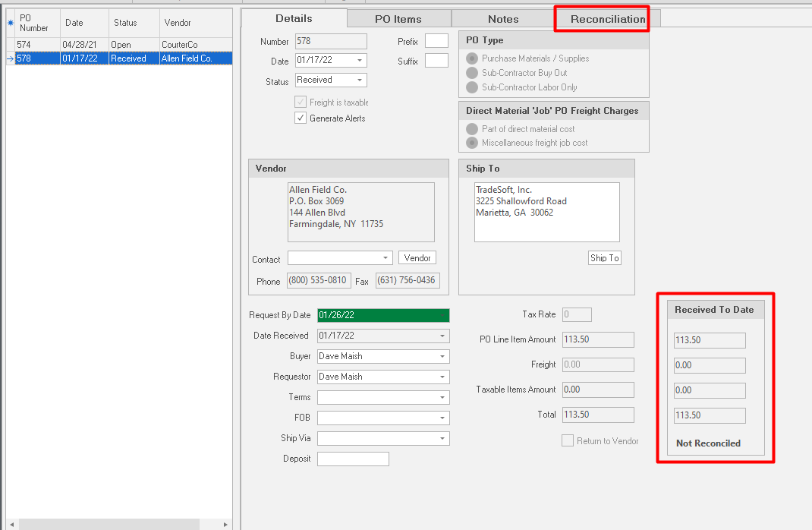Expand the Ship Via dropdown

(x=442, y=439)
